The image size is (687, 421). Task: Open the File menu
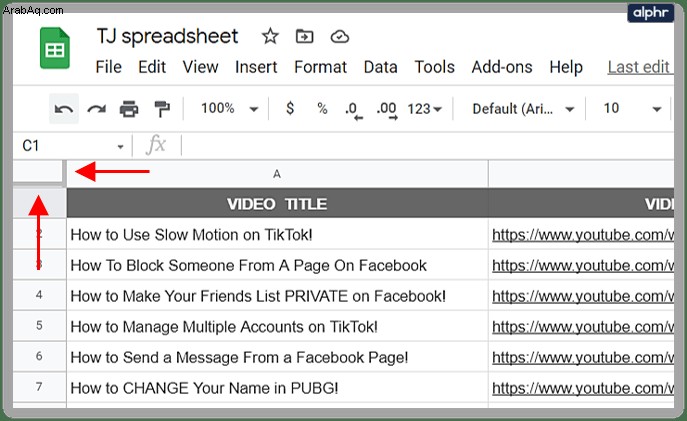click(109, 67)
